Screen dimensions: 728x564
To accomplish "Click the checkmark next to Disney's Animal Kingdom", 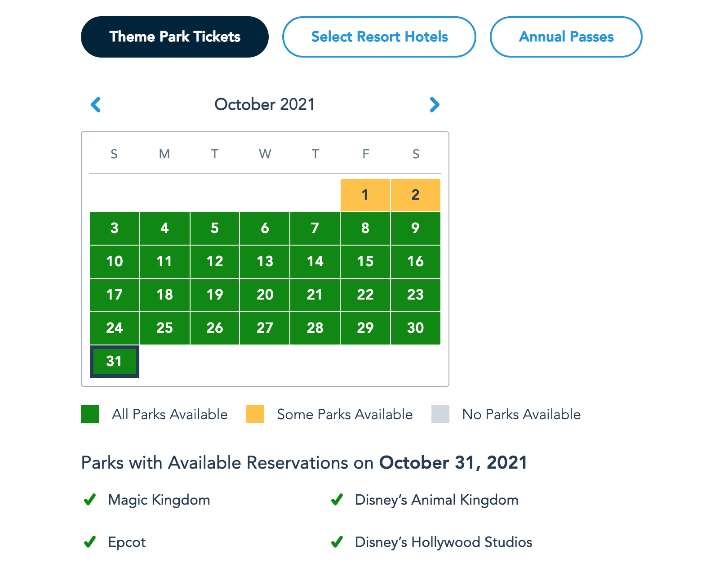I will [x=337, y=500].
